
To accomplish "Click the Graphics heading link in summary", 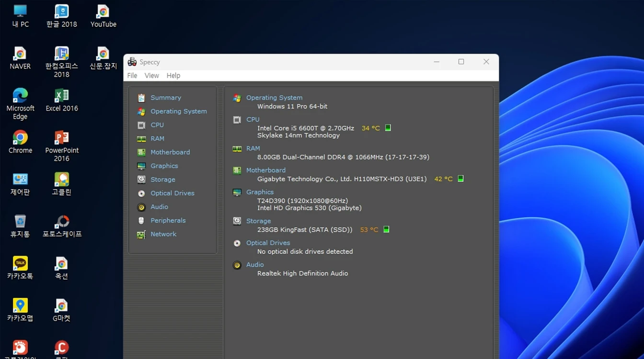I will coord(260,192).
